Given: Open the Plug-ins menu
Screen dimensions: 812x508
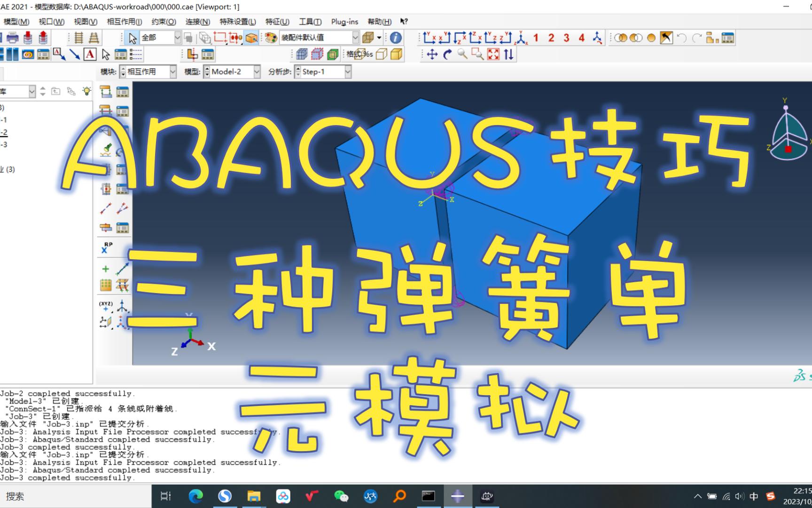Looking at the screenshot, I should coord(344,22).
